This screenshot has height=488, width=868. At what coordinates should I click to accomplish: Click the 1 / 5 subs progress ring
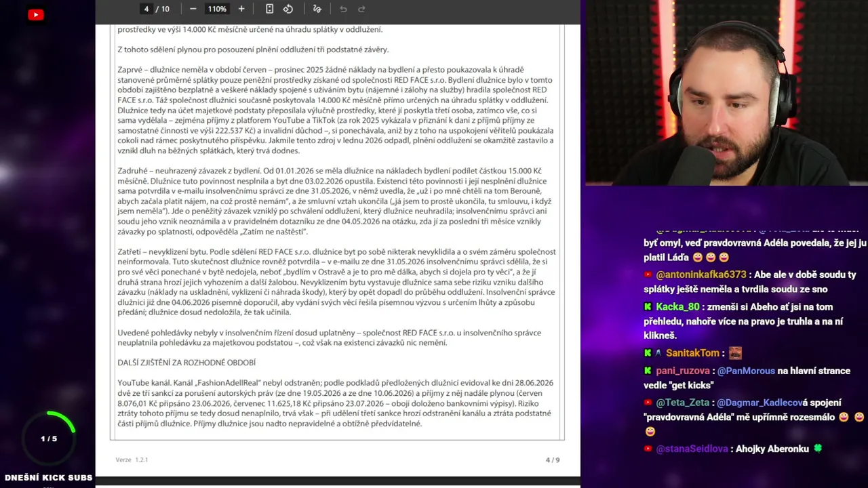click(49, 439)
